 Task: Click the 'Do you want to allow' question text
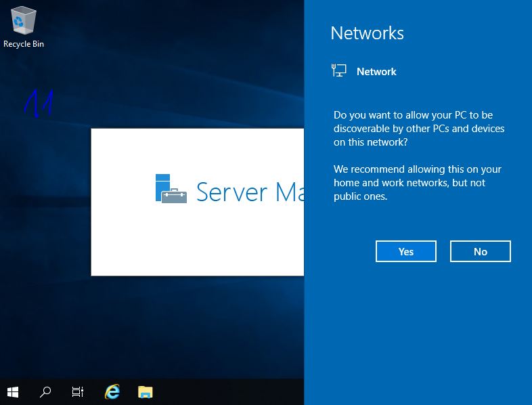[419, 129]
